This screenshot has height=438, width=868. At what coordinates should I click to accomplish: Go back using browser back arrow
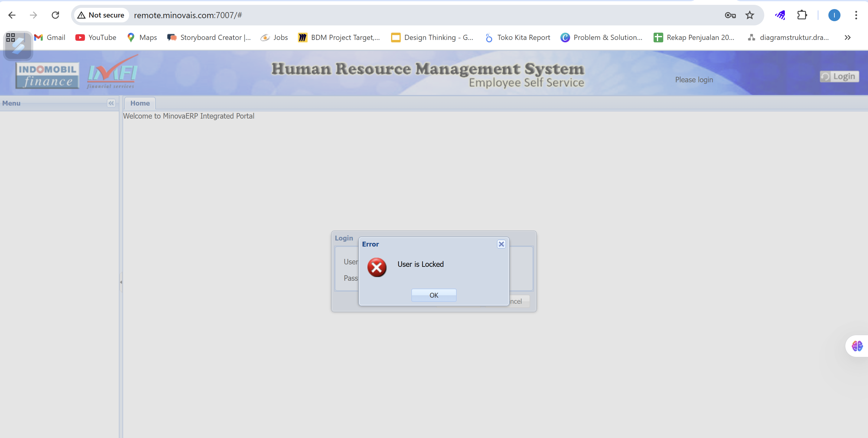click(x=12, y=15)
